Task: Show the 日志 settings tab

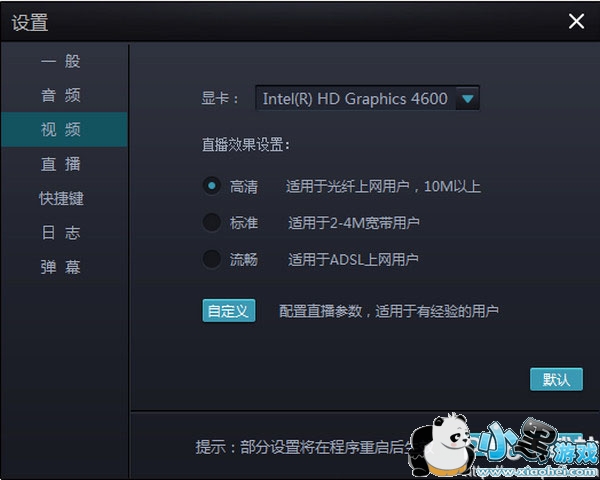Action: [62, 233]
